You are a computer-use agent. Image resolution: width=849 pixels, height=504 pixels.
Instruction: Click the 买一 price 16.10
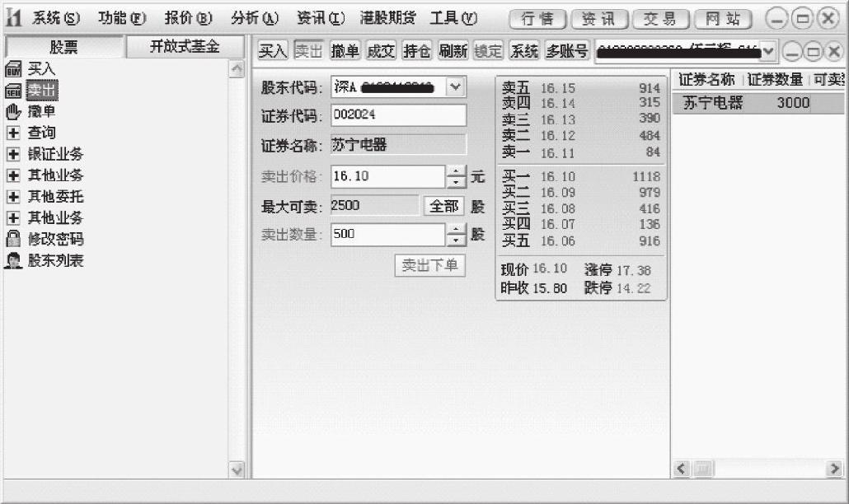(x=558, y=177)
